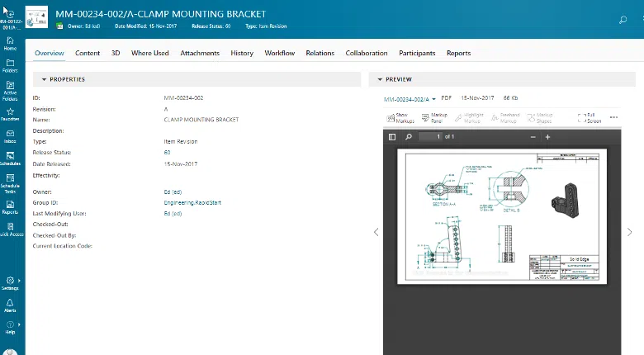Open Schedules in the sidebar

pos(10,159)
